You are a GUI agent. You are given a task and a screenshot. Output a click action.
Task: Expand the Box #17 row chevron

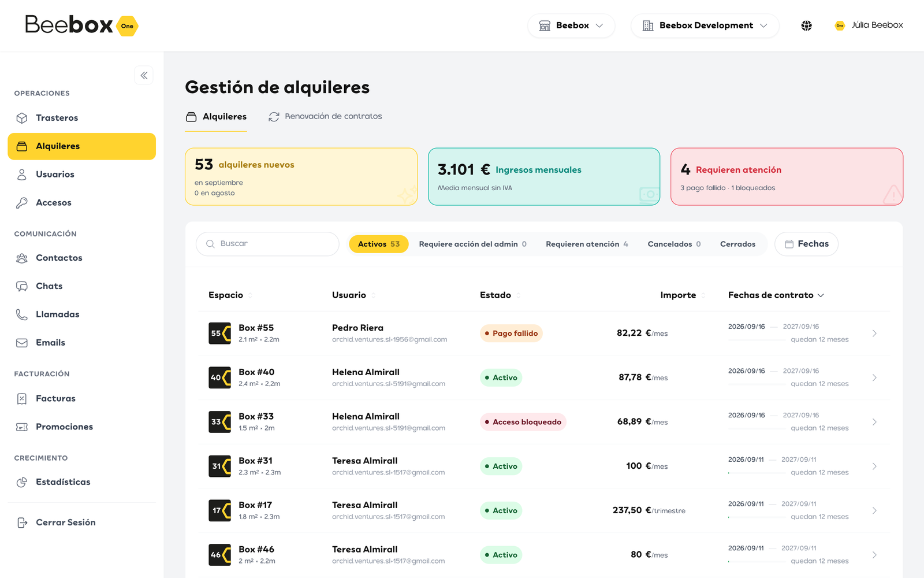point(874,510)
